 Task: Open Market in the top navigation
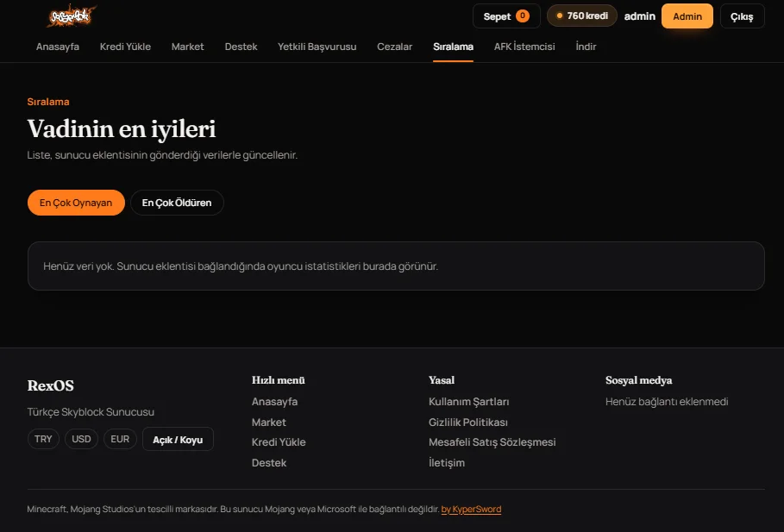(x=187, y=47)
